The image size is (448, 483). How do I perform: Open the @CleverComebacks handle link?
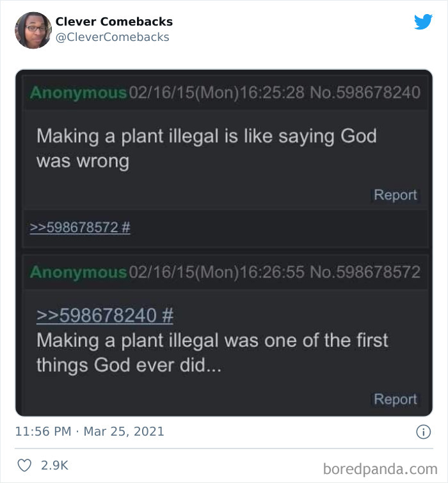coord(113,37)
